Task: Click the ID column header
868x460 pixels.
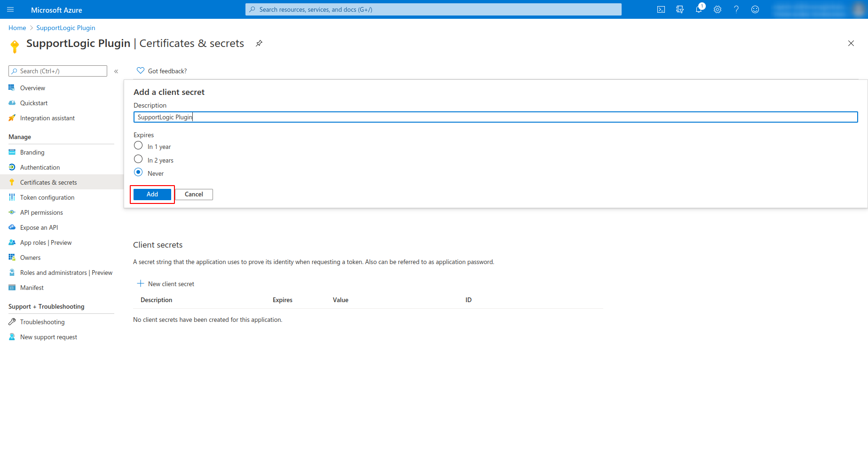Action: click(468, 300)
